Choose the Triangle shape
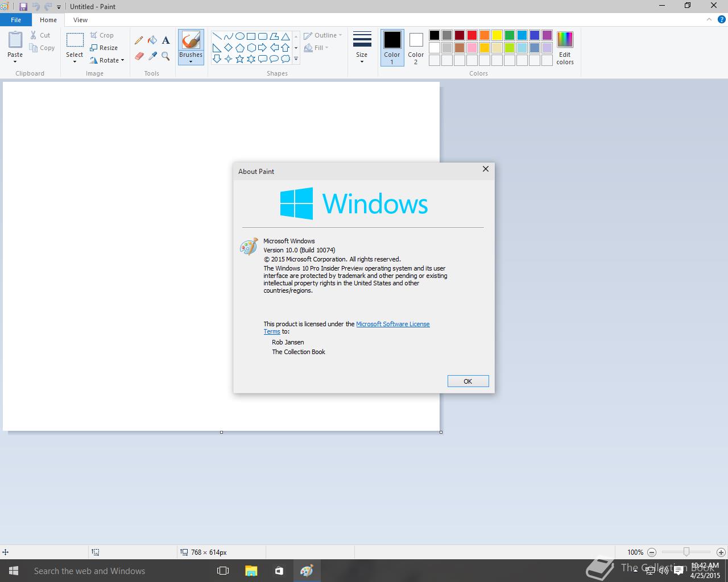Image resolution: width=728 pixels, height=582 pixels. (286, 36)
